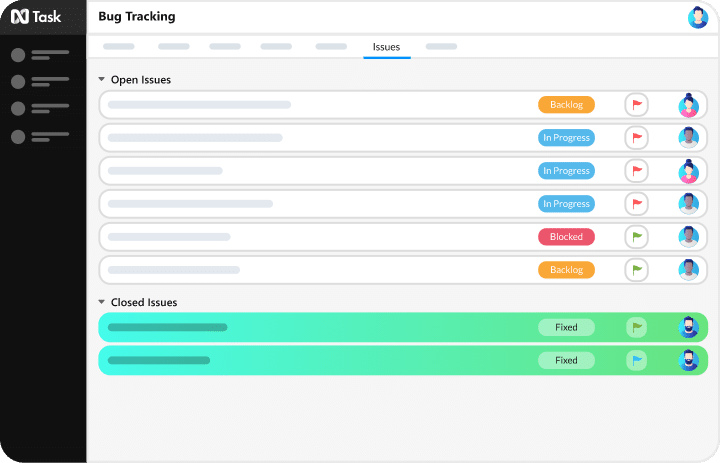
Task: Click the nTask logo in sidebar
Action: click(36, 16)
